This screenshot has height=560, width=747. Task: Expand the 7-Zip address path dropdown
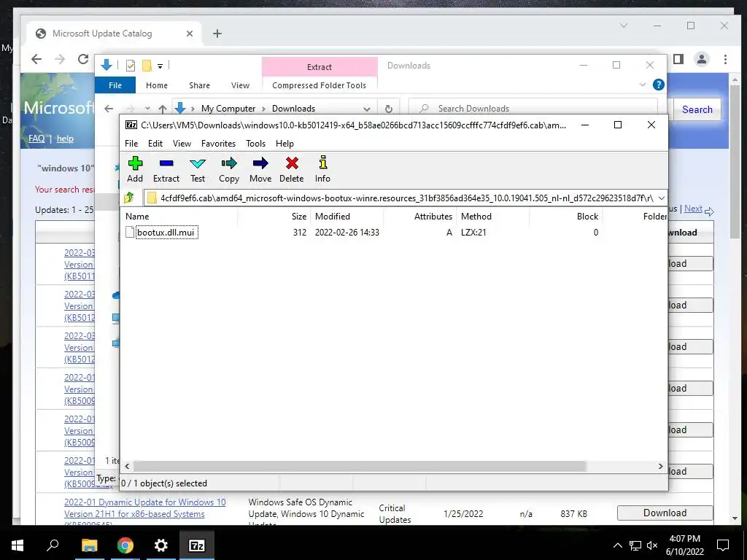point(661,198)
